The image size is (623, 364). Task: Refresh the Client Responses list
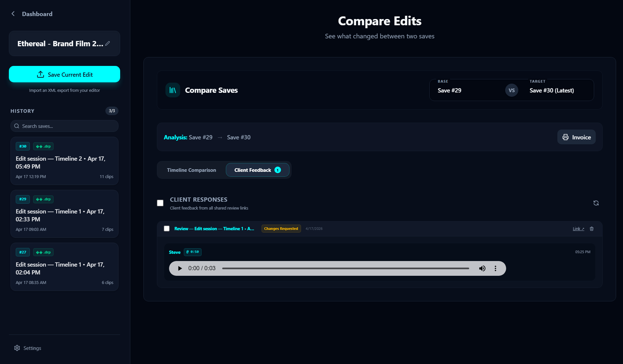pyautogui.click(x=596, y=203)
